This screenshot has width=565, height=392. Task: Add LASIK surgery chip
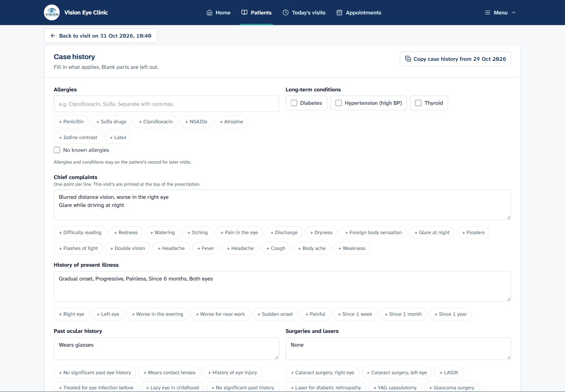point(449,373)
